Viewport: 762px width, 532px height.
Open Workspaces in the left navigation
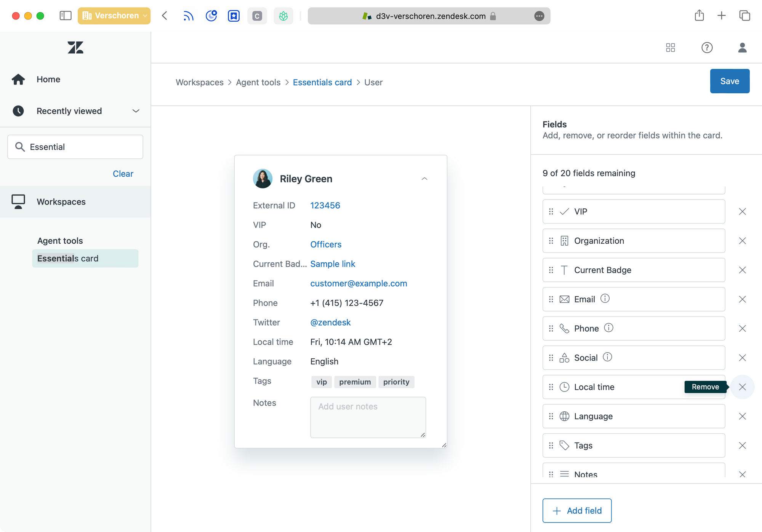tap(61, 201)
